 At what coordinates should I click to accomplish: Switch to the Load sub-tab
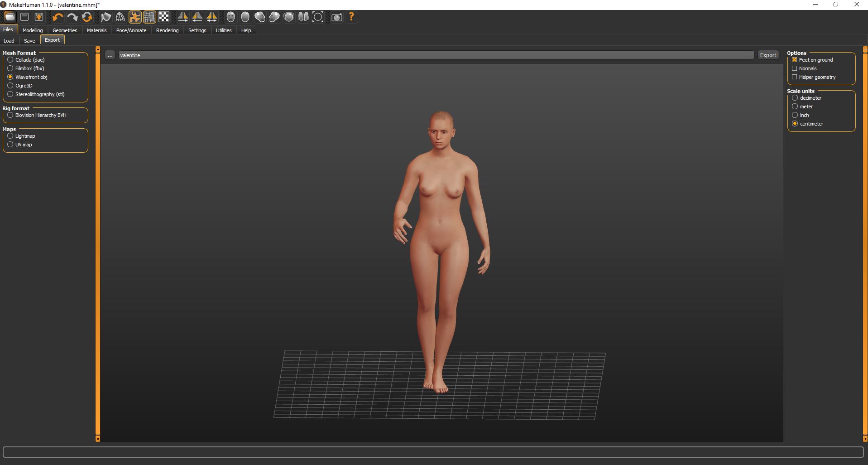[x=9, y=41]
